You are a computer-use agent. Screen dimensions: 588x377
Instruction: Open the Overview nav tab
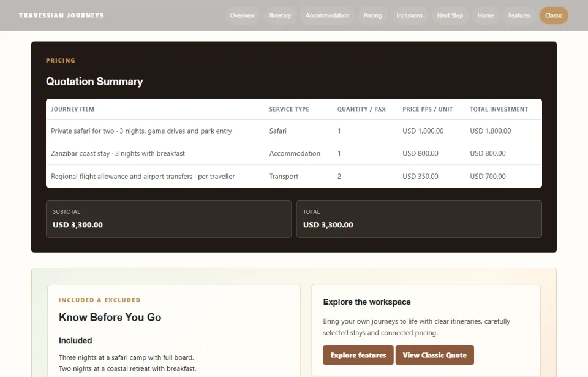(x=243, y=15)
